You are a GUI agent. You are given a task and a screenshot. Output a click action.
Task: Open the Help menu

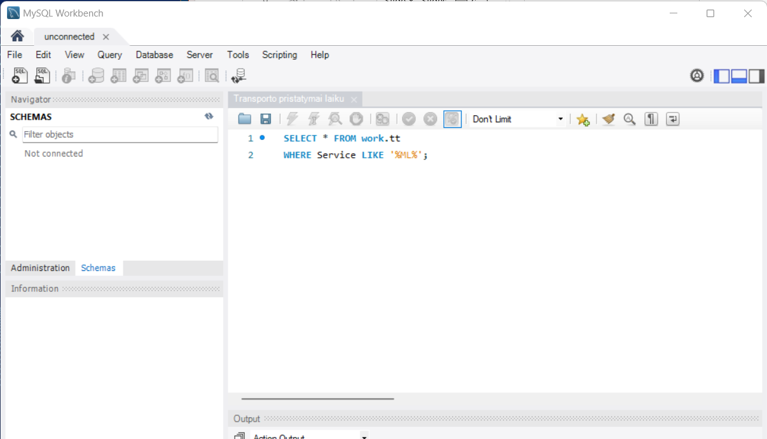pos(319,55)
